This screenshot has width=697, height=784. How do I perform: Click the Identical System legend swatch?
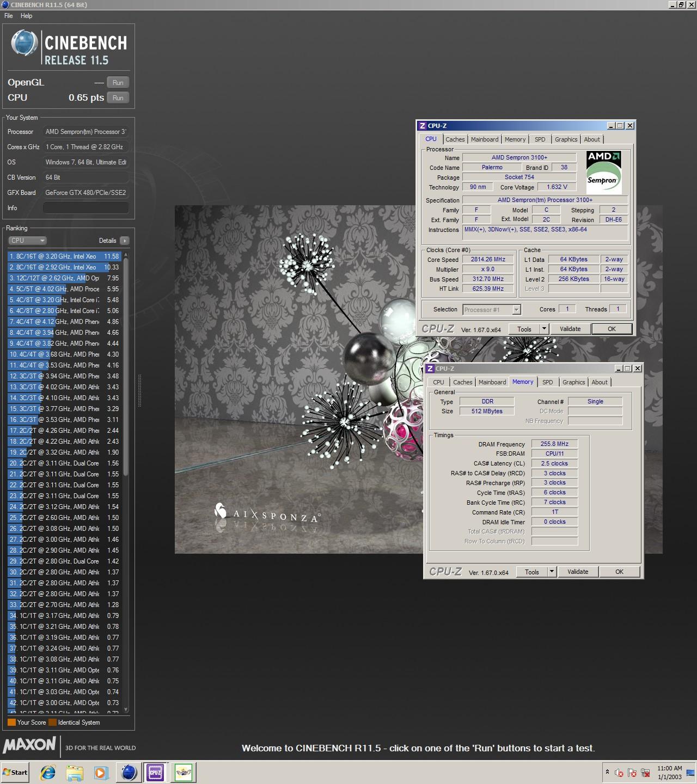click(x=52, y=722)
